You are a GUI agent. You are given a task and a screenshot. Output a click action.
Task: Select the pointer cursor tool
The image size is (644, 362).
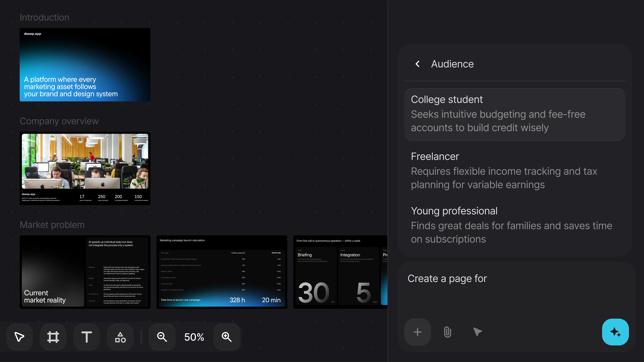pyautogui.click(x=19, y=337)
